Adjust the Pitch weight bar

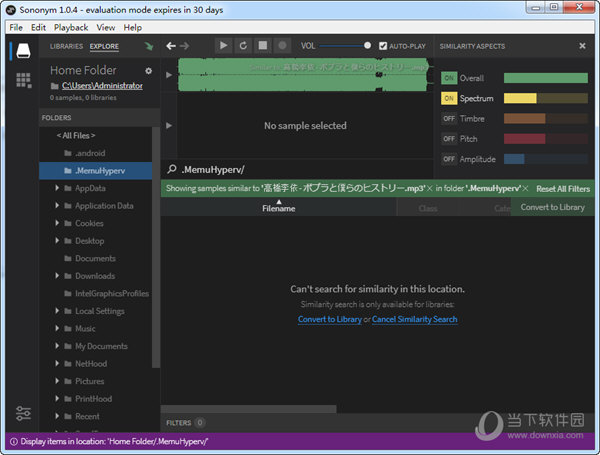[x=546, y=139]
